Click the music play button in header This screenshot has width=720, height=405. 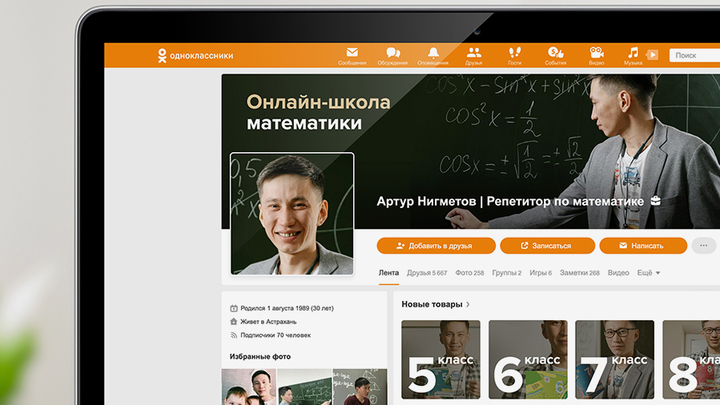pyautogui.click(x=652, y=55)
